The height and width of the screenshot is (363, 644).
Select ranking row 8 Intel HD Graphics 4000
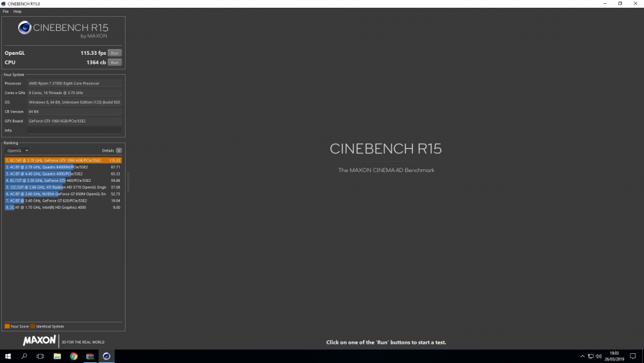[x=63, y=208]
